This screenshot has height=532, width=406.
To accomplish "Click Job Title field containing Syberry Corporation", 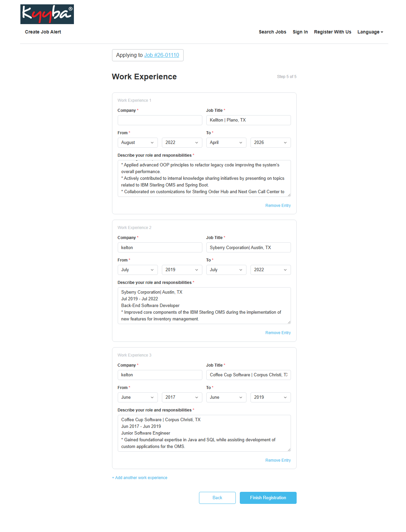I will point(248,248).
